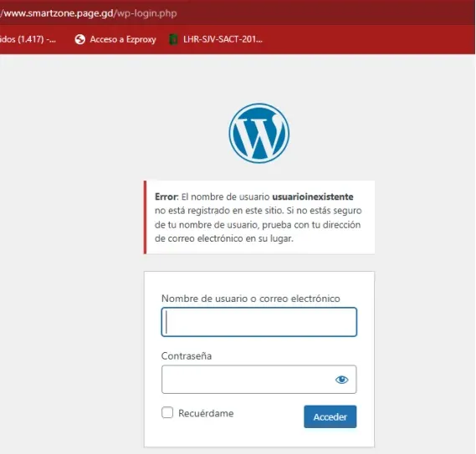Image resolution: width=476 pixels, height=454 pixels.
Task: Focus the Contraseña password field
Action: coord(259,380)
